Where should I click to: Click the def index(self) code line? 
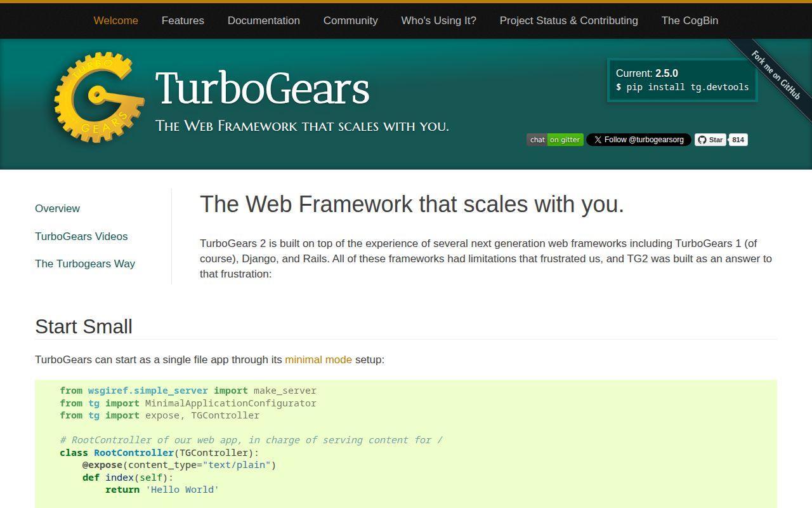click(x=128, y=478)
